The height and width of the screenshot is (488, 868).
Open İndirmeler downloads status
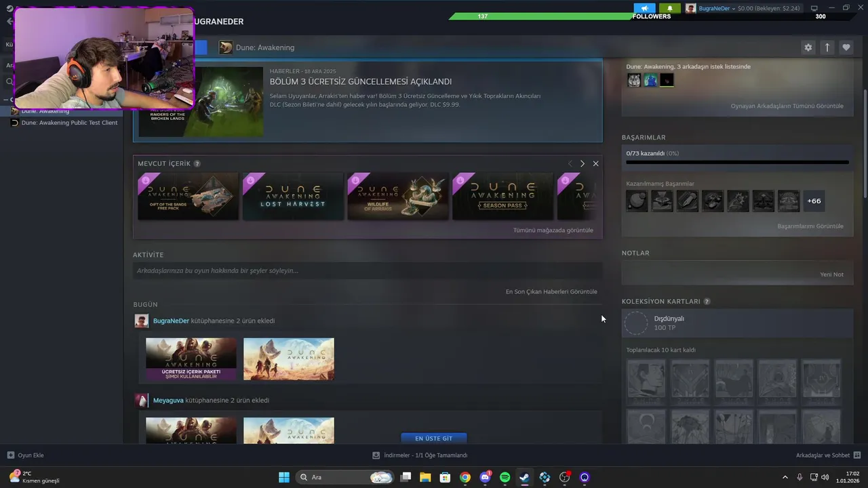(x=420, y=455)
